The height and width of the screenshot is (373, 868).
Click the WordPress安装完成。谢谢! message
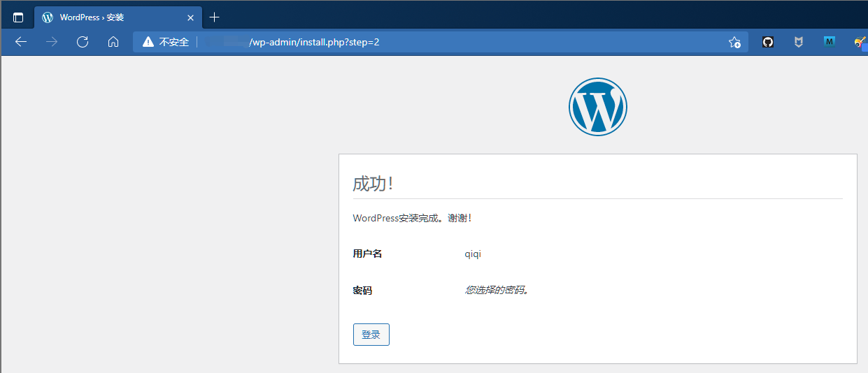(413, 218)
